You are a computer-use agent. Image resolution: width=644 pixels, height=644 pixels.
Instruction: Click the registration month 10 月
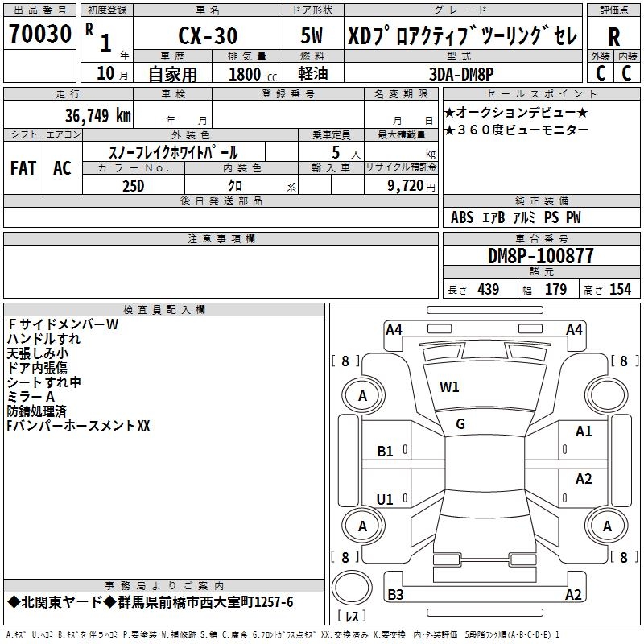(113, 73)
